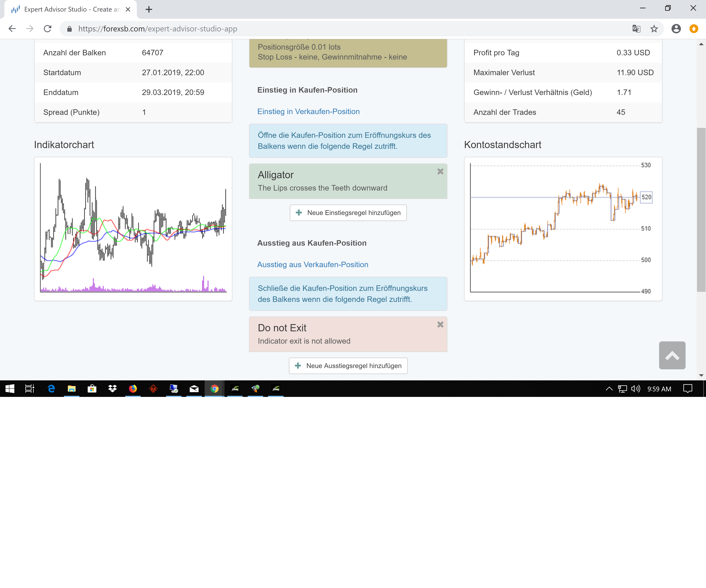The height and width of the screenshot is (588, 706).
Task: Reload the page
Action: (x=48, y=29)
